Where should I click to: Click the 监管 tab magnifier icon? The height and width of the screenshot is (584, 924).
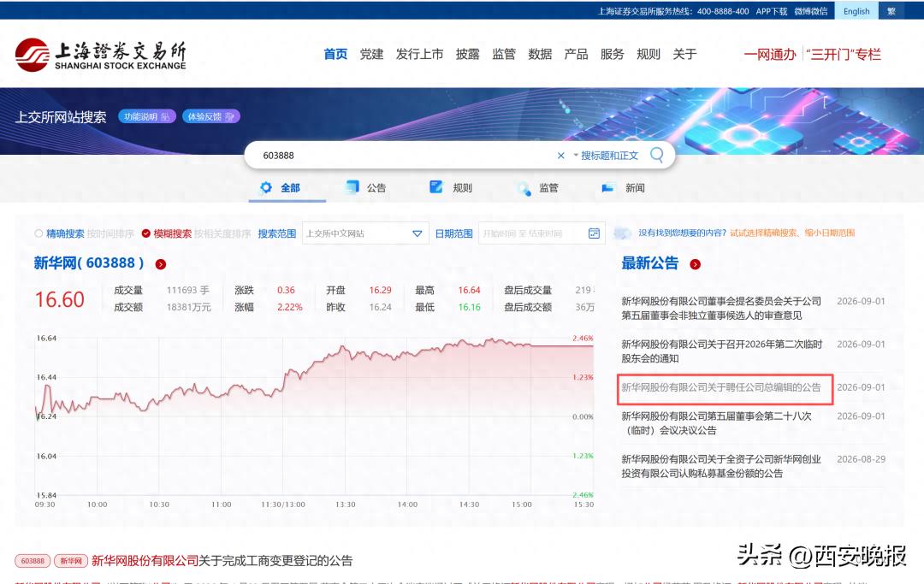pos(523,188)
